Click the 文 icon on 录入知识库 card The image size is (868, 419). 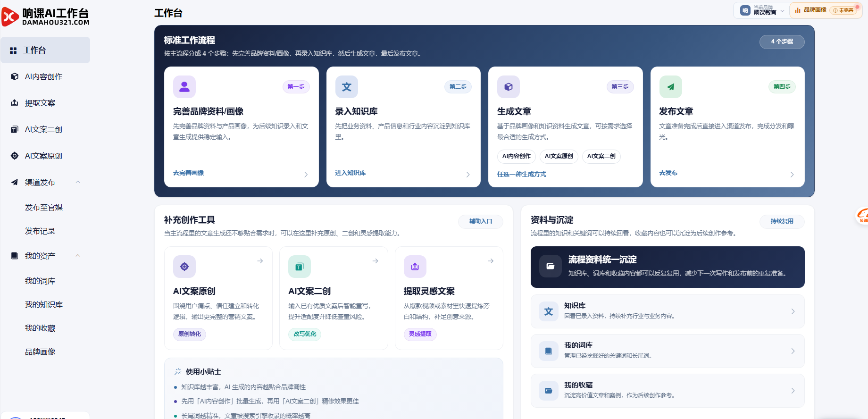pos(347,87)
